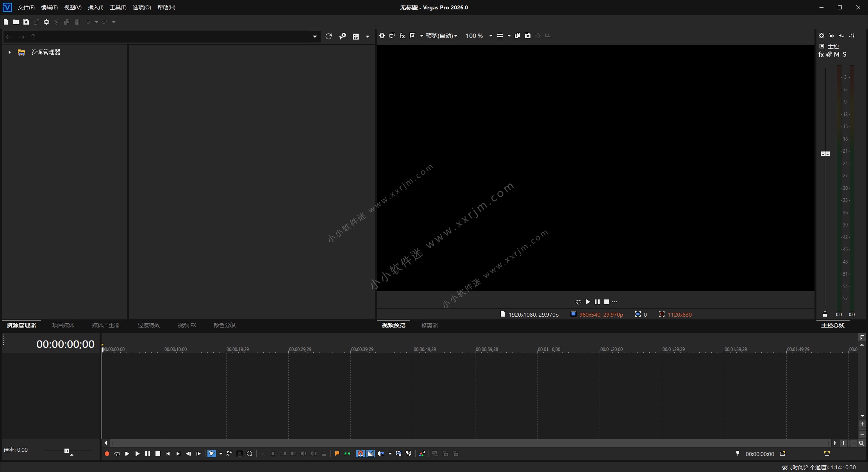Click the save project disk icon
Viewport: 868px width, 472px height.
pyautogui.click(x=26, y=22)
